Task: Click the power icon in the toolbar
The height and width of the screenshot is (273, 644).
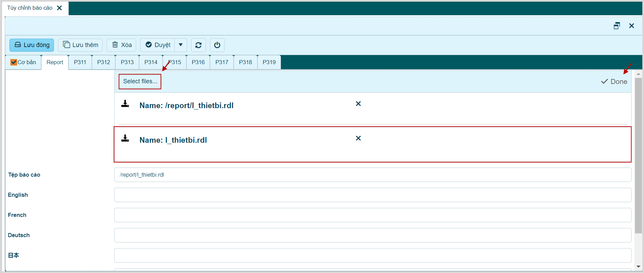Action: click(x=217, y=45)
